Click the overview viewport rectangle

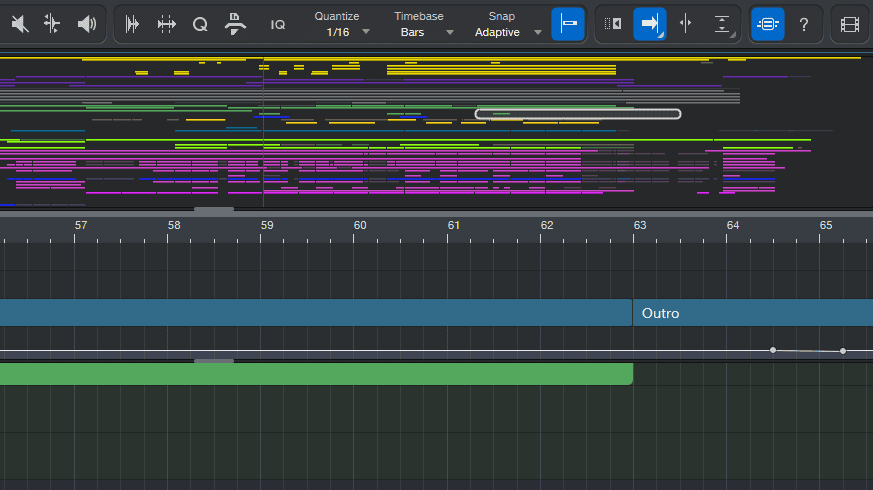pos(577,114)
